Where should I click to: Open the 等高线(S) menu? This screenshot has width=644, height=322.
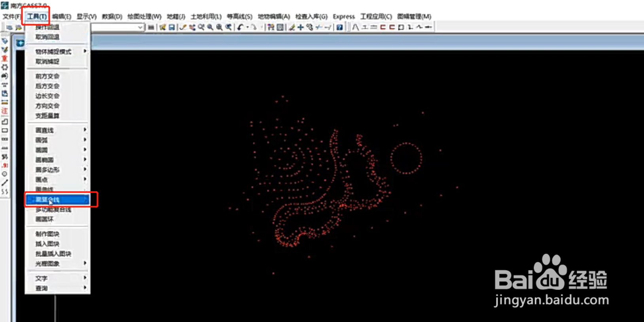[239, 17]
